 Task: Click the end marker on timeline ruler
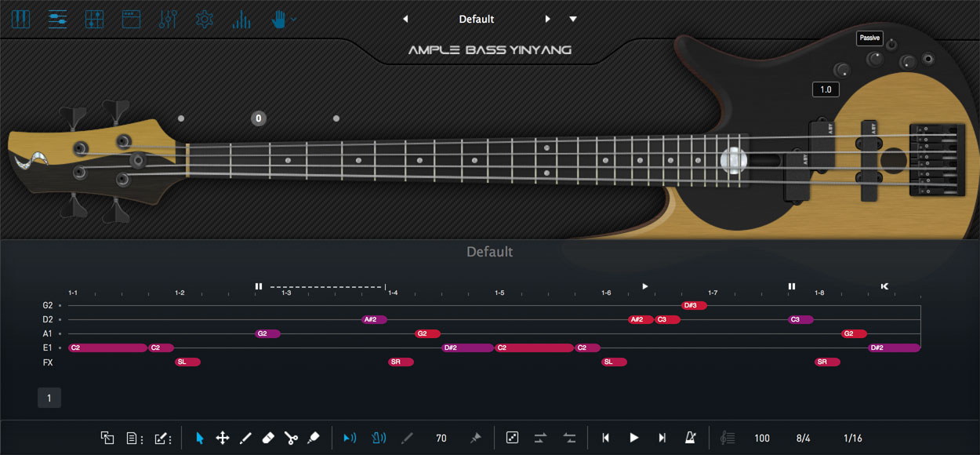pos(884,286)
